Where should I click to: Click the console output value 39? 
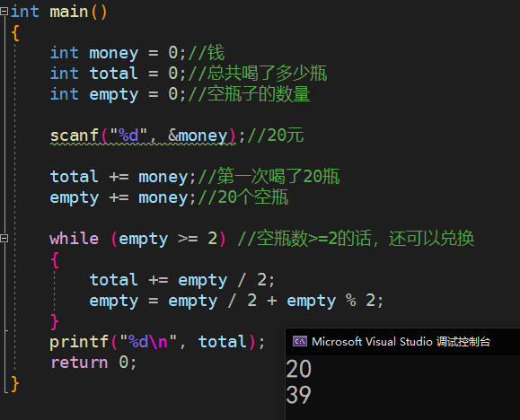298,395
